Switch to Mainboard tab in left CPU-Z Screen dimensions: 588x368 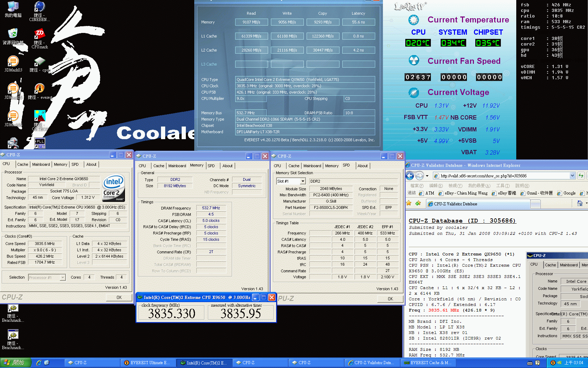41,164
